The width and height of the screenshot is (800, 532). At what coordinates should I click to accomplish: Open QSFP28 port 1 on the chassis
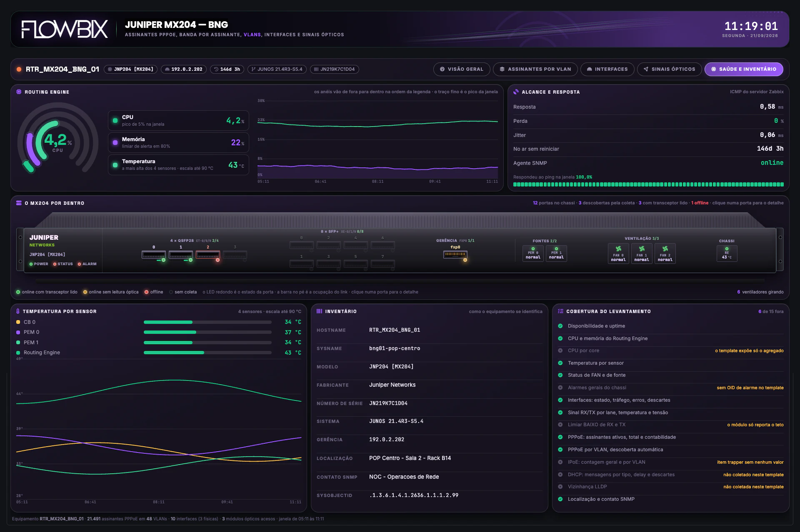coord(181,255)
